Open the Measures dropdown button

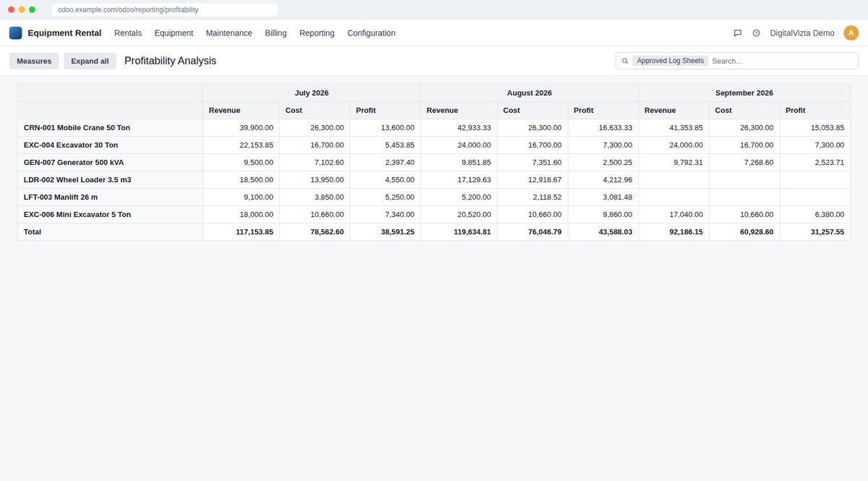pos(34,61)
